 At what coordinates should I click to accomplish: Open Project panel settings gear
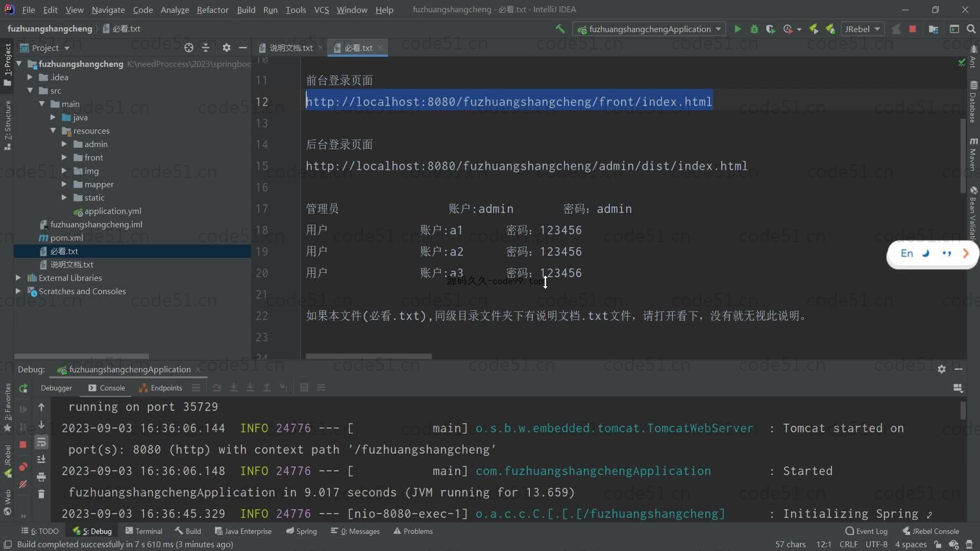point(227,47)
